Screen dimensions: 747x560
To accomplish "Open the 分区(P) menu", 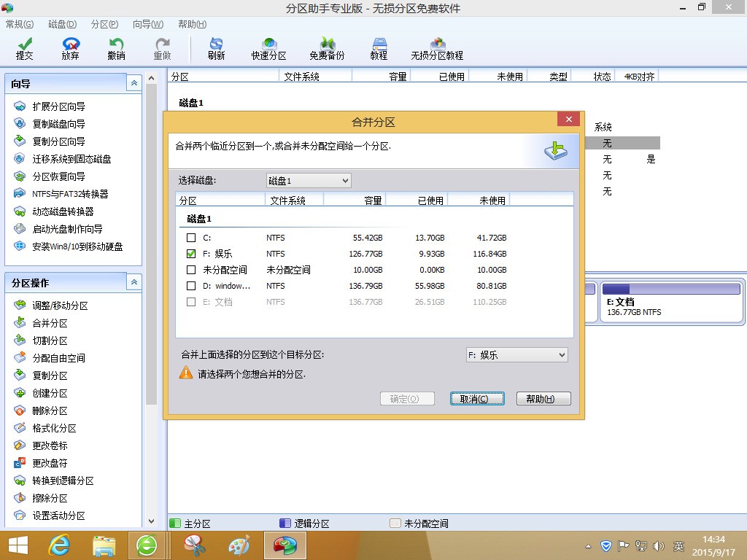I will [x=105, y=24].
